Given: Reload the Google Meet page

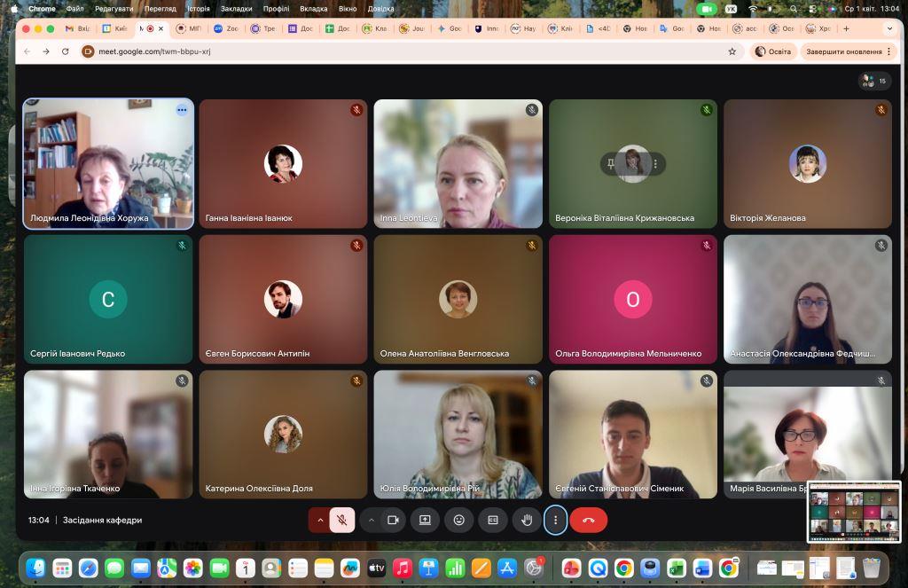Looking at the screenshot, I should (65, 51).
